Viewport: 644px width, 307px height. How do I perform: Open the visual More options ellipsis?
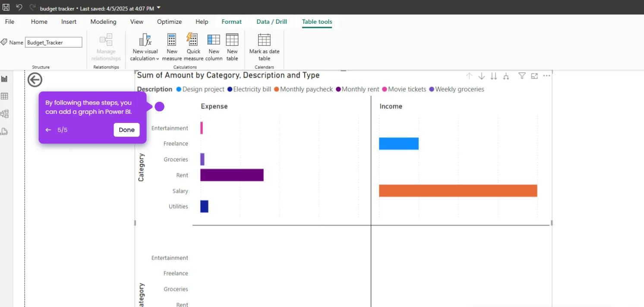546,76
